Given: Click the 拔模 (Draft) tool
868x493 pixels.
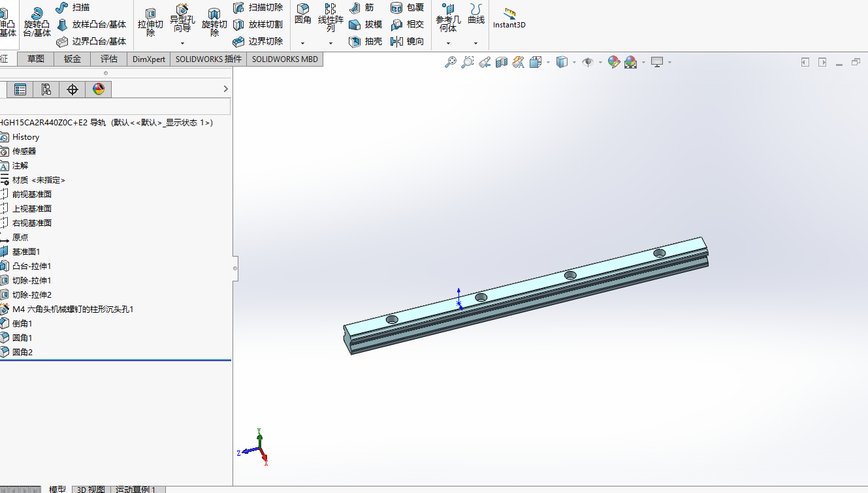Looking at the screenshot, I should click(x=365, y=24).
